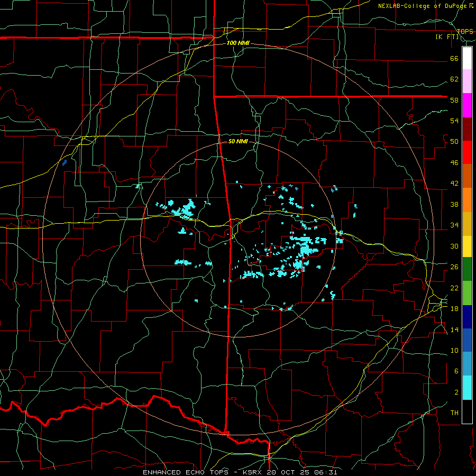The width and height of the screenshot is (476, 476).
Task: Click the light green legend swatch
Action: tap(467, 293)
